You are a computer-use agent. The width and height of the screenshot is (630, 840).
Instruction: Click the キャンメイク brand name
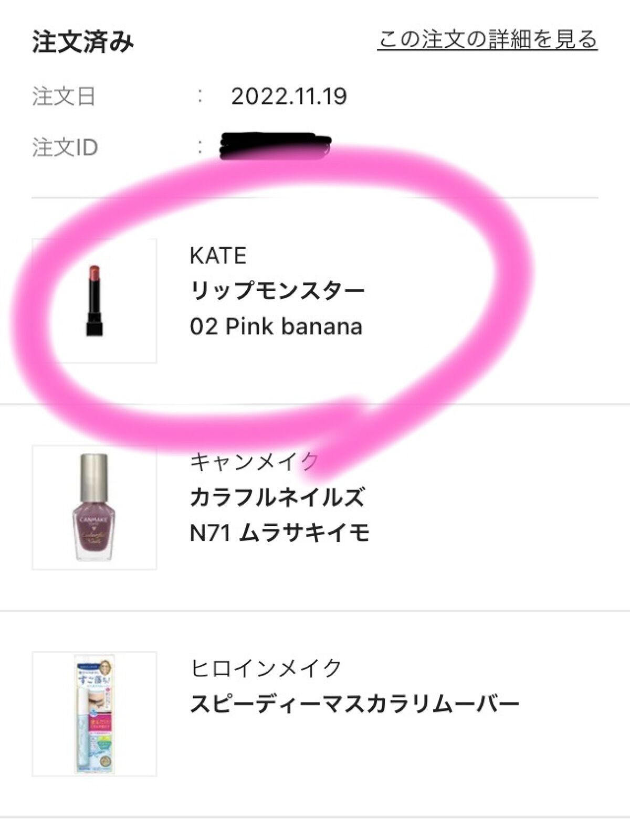click(x=254, y=462)
